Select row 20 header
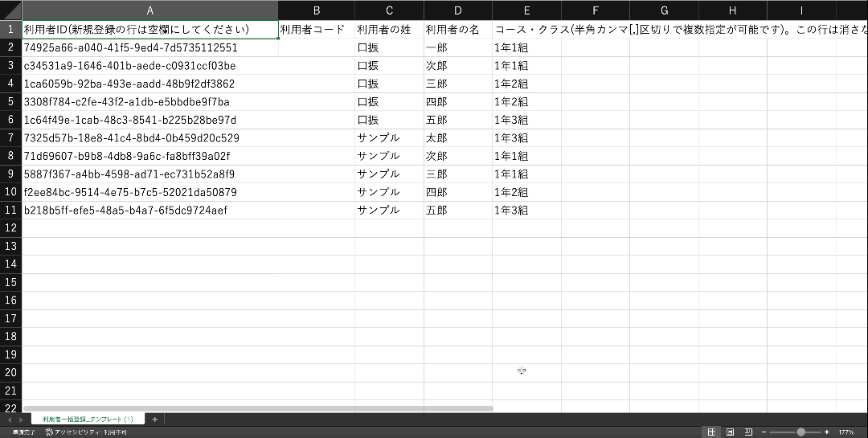Image resolution: width=868 pixels, height=438 pixels. pos(10,373)
